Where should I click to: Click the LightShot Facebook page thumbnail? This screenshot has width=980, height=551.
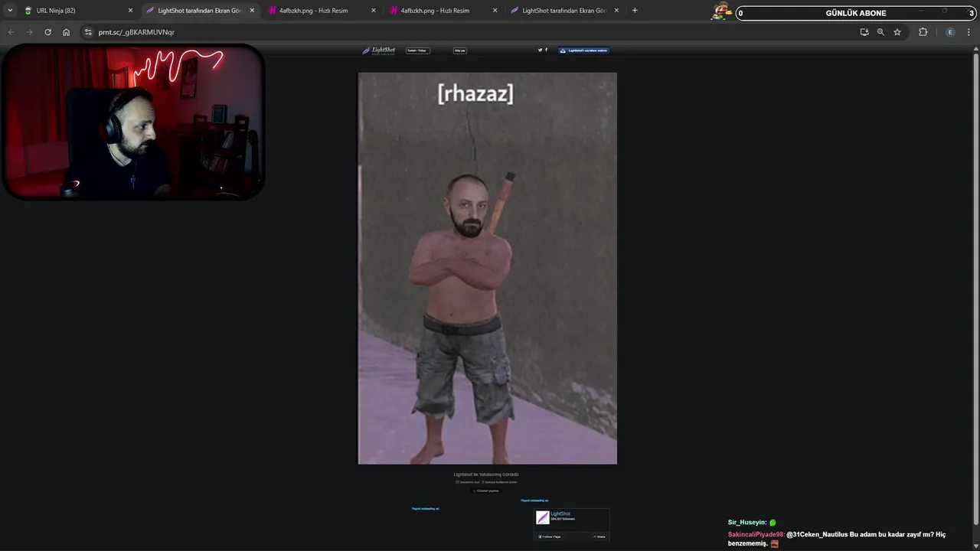[x=543, y=518]
